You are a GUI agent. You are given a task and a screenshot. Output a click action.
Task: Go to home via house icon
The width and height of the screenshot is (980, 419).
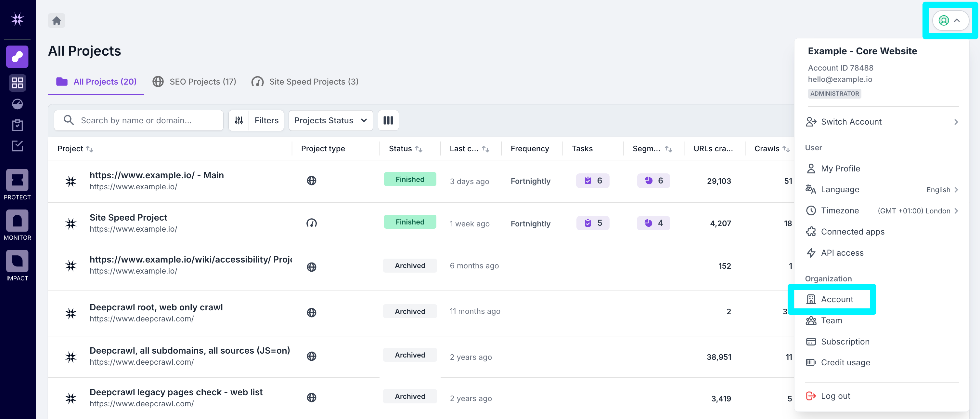coord(56,20)
